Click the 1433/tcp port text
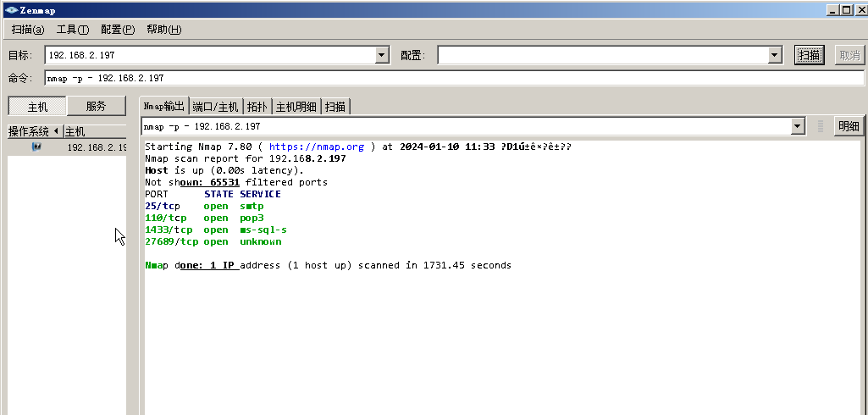The image size is (868, 415). pos(169,230)
